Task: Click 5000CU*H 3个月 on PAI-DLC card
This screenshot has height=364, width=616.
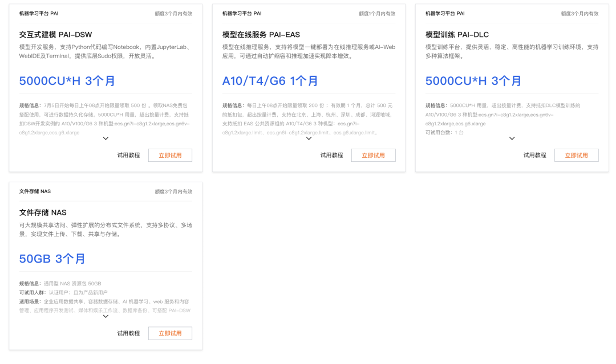Action: point(473,81)
